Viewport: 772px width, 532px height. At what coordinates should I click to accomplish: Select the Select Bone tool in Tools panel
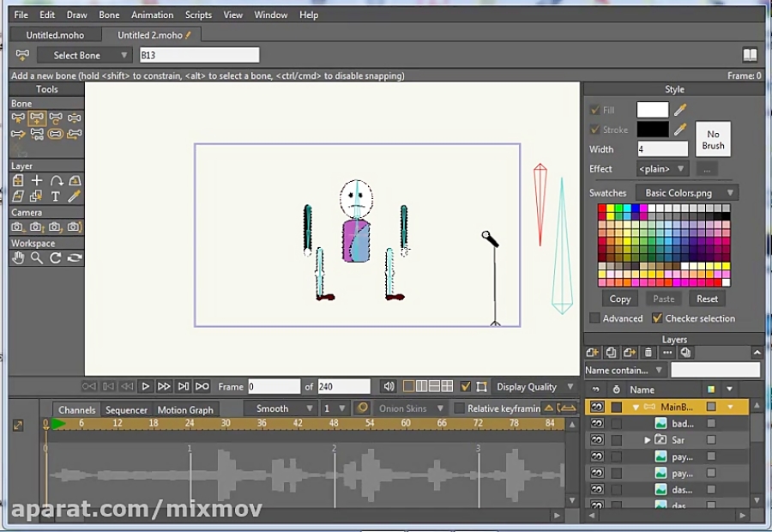click(x=18, y=118)
